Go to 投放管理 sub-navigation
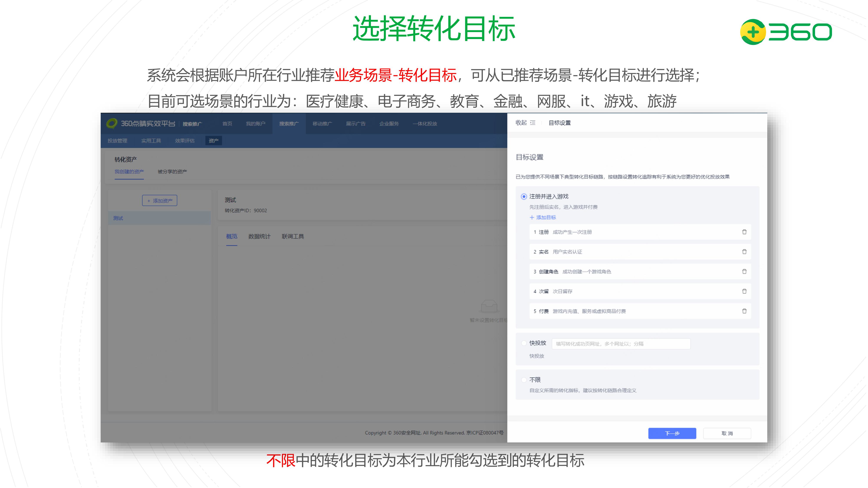 tap(117, 141)
